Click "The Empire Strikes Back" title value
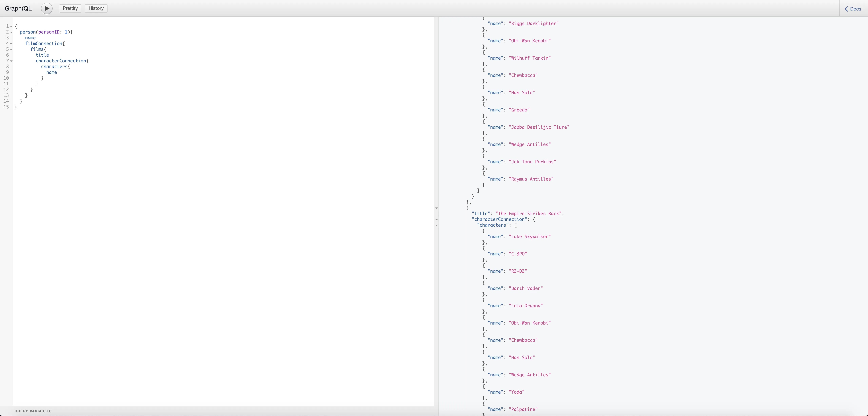 point(528,213)
